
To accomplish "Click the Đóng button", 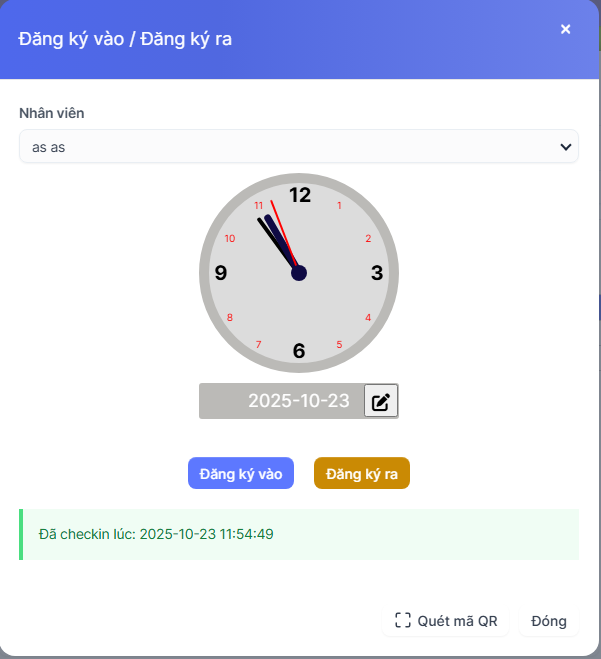I will [549, 620].
